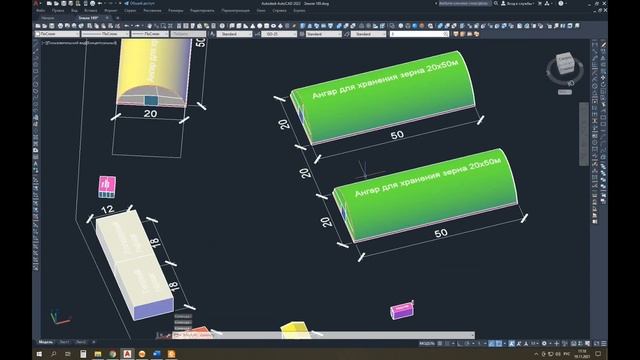Redo action in Standard toolbar
The image size is (640, 360).
coord(138,26)
